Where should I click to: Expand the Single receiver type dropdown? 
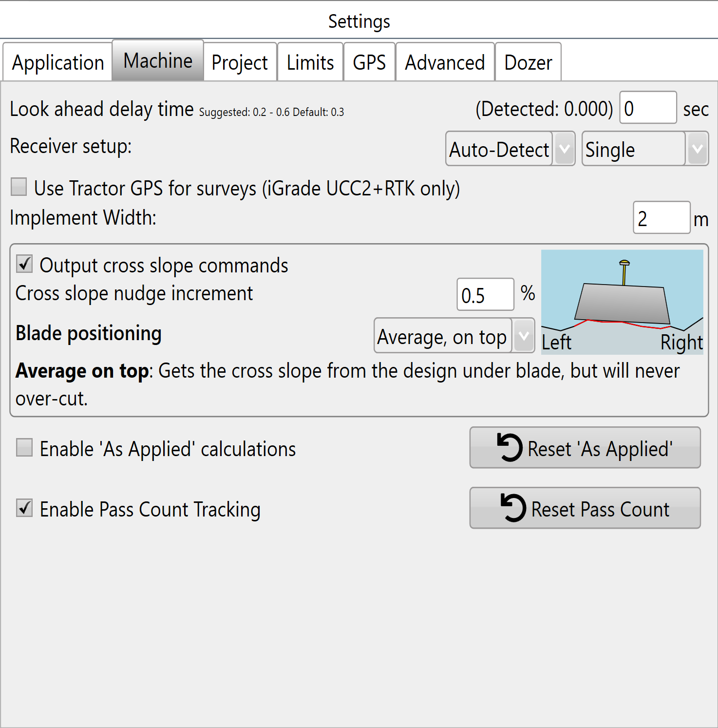click(645, 149)
